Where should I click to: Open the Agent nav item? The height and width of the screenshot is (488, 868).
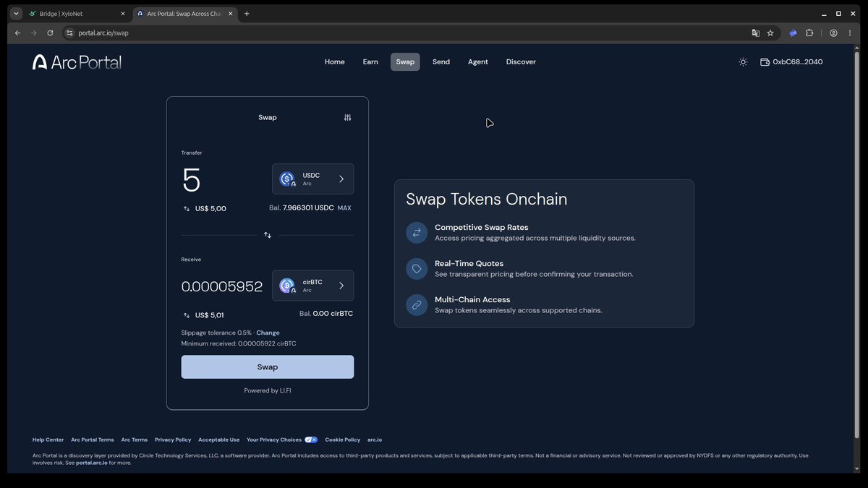click(x=478, y=62)
